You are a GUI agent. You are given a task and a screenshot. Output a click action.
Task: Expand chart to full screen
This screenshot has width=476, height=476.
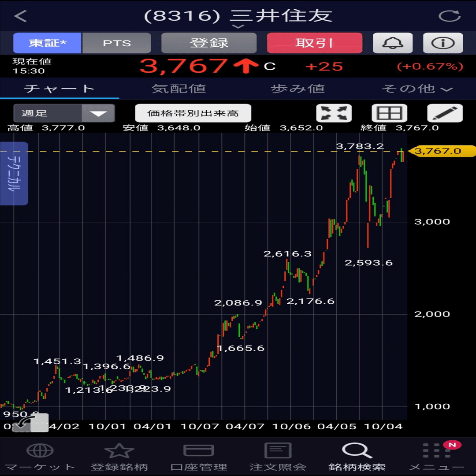(x=334, y=113)
